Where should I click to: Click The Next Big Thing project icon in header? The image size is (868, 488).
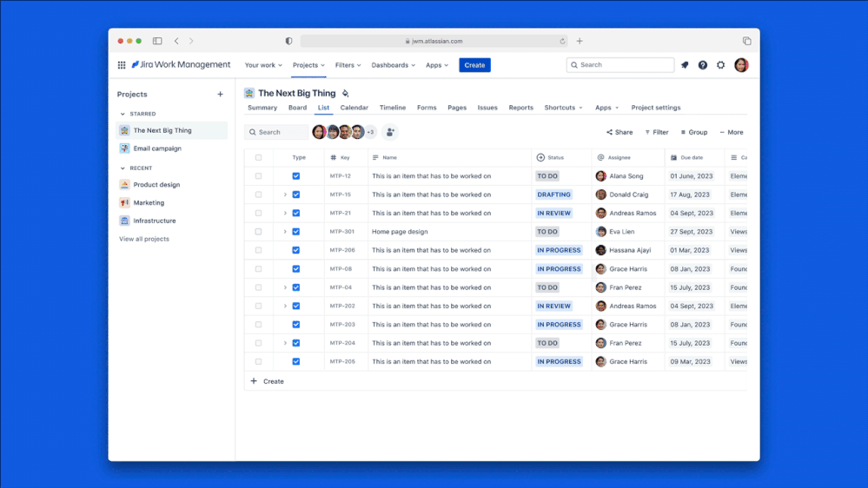(x=249, y=93)
